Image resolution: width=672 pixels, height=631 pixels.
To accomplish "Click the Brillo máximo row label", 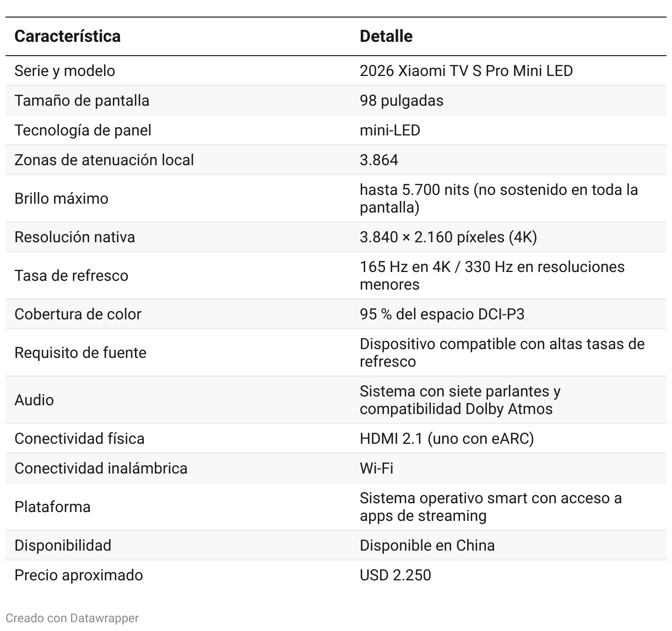I will (61, 199).
